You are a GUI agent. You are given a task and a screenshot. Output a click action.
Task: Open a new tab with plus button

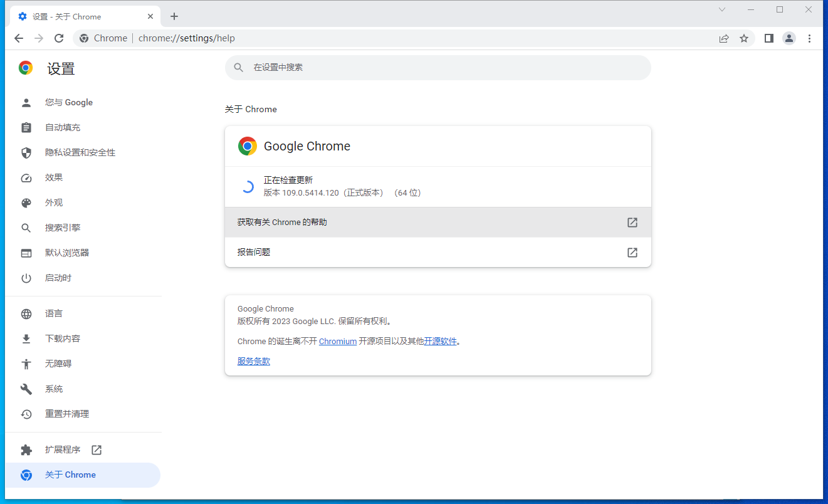[x=174, y=16]
